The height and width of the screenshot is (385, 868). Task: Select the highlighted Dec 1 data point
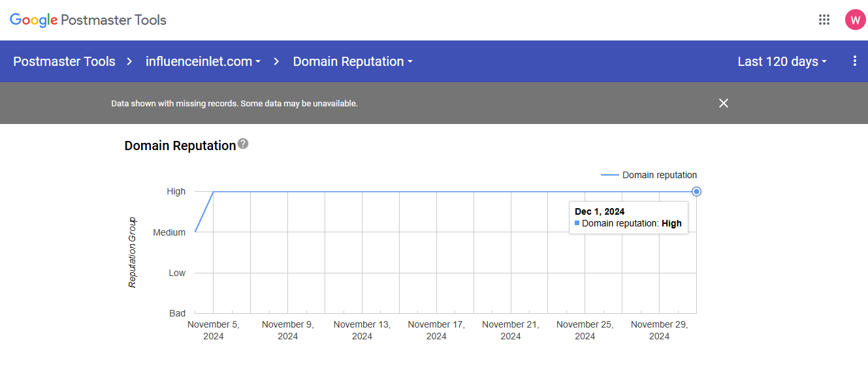(696, 191)
